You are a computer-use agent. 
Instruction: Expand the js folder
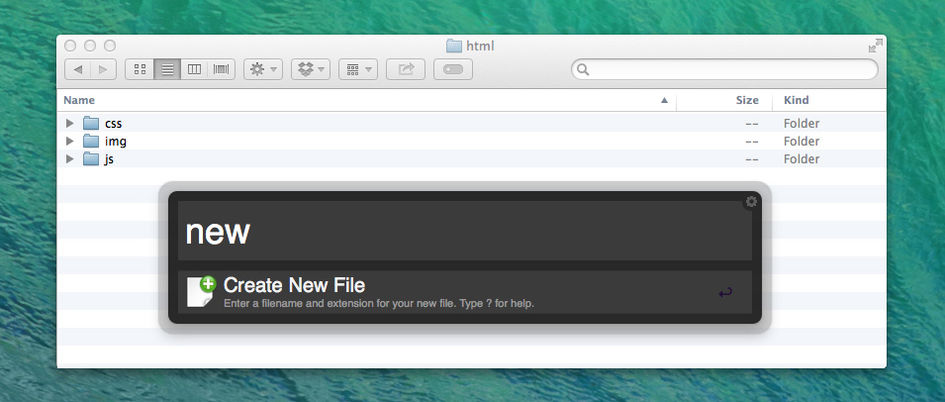70,159
